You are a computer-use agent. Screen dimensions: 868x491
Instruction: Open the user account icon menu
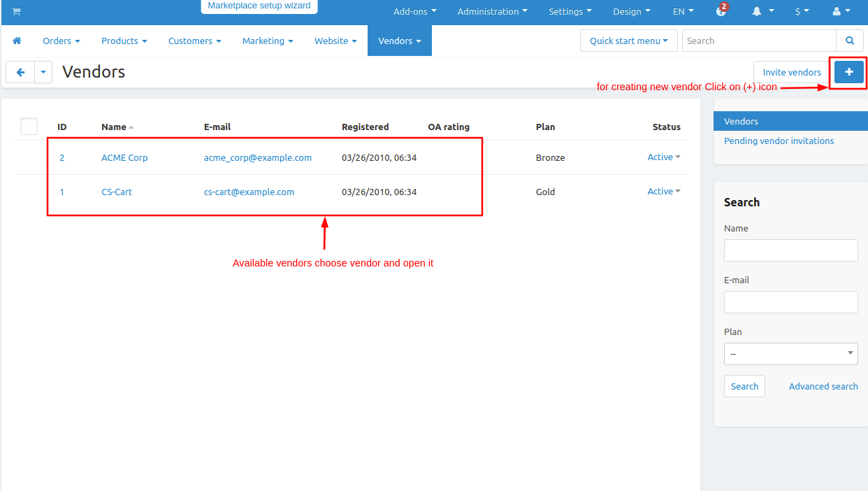[841, 11]
